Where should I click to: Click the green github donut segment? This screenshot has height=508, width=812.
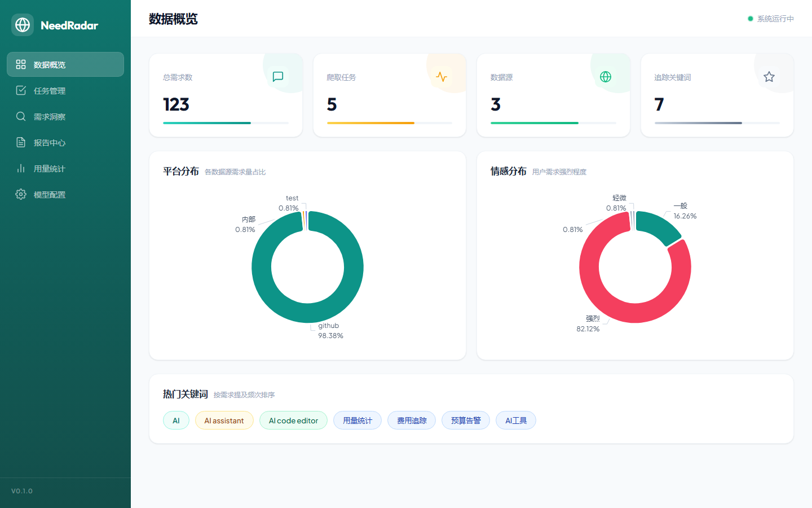[307, 313]
